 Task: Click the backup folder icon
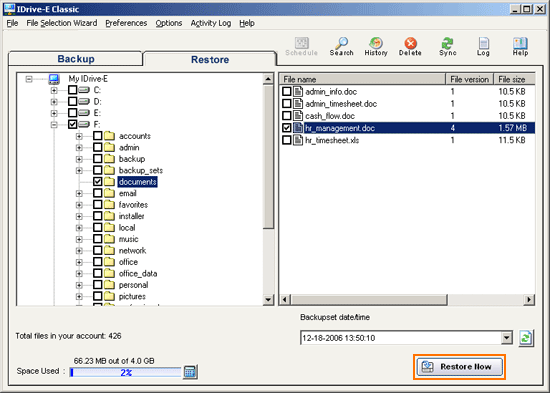pyautogui.click(x=109, y=159)
